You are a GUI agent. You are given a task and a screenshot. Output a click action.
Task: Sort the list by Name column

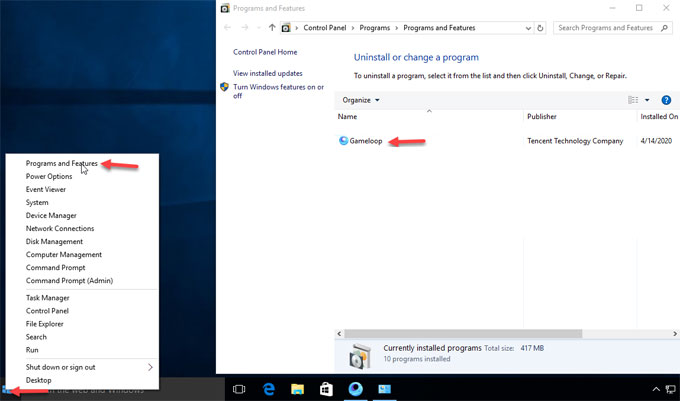pyautogui.click(x=347, y=117)
